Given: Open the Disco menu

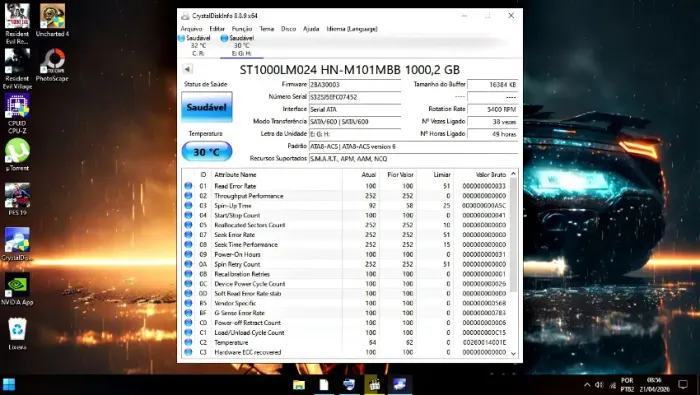Looking at the screenshot, I should pyautogui.click(x=288, y=29).
